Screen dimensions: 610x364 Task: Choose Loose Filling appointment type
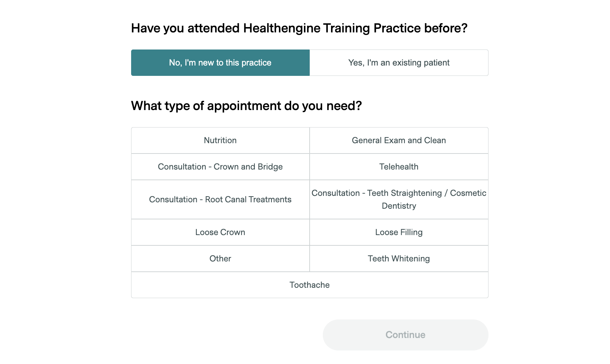click(x=399, y=232)
